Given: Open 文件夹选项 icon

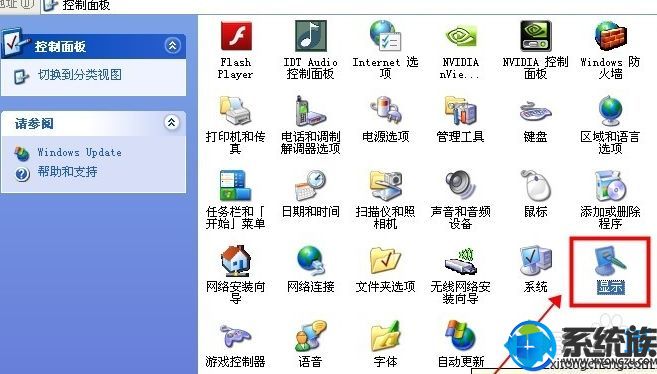Looking at the screenshot, I should pos(385,261).
